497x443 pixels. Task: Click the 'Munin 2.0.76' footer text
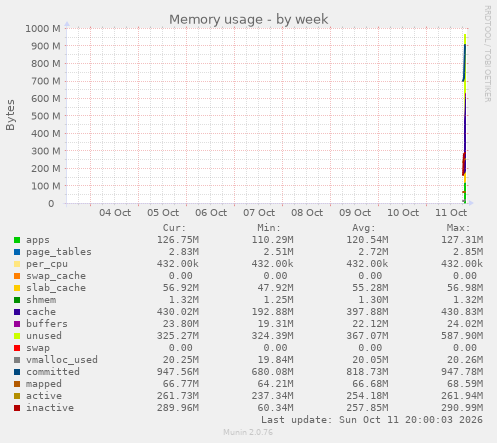coord(248,433)
